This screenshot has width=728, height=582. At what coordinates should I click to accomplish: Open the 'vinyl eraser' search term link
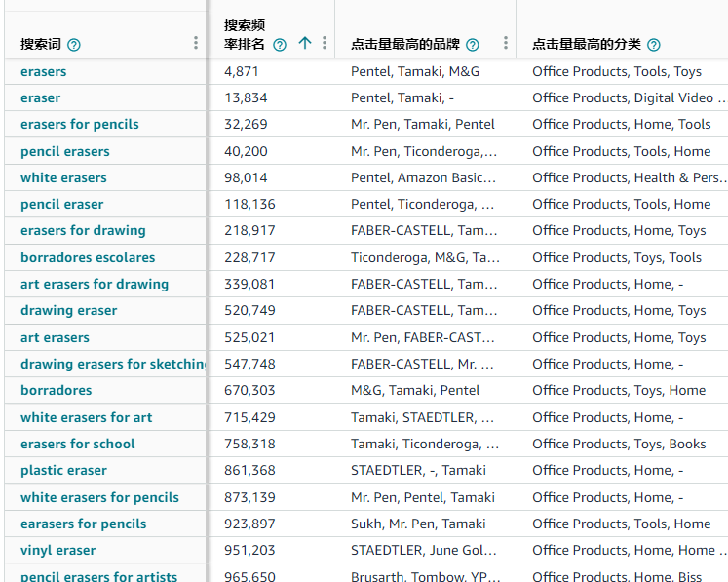point(58,551)
